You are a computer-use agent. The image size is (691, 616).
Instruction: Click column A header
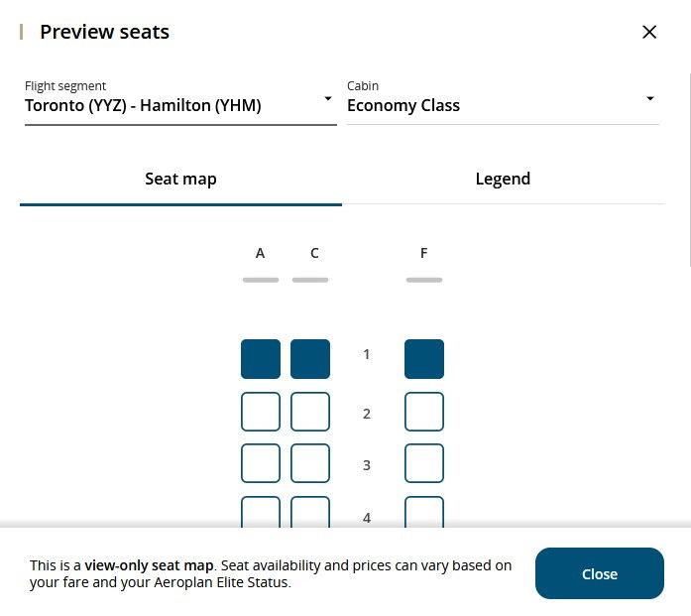(x=261, y=253)
